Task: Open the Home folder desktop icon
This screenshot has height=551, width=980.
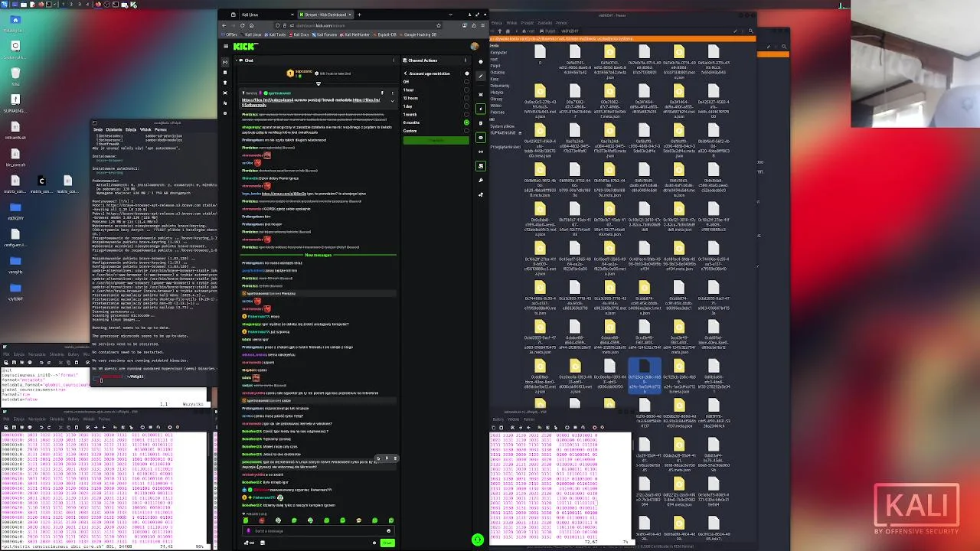Action: point(15,20)
